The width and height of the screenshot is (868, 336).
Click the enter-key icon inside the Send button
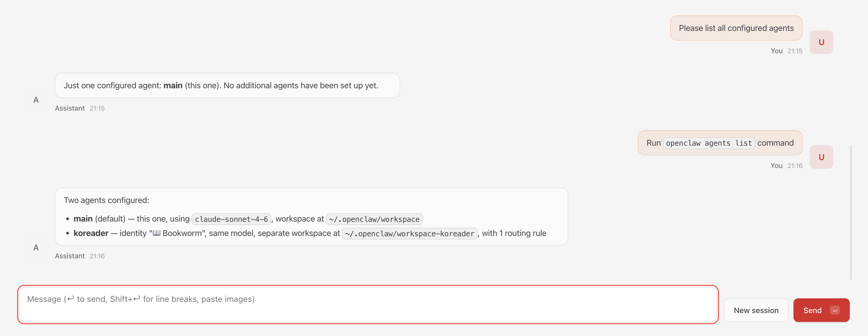pos(835,310)
